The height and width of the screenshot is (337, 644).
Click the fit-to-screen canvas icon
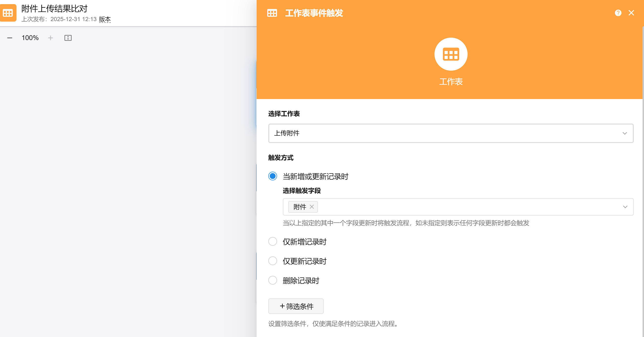pos(68,38)
